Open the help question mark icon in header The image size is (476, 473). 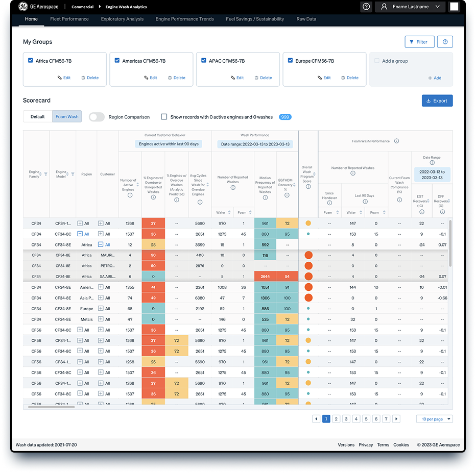366,7
